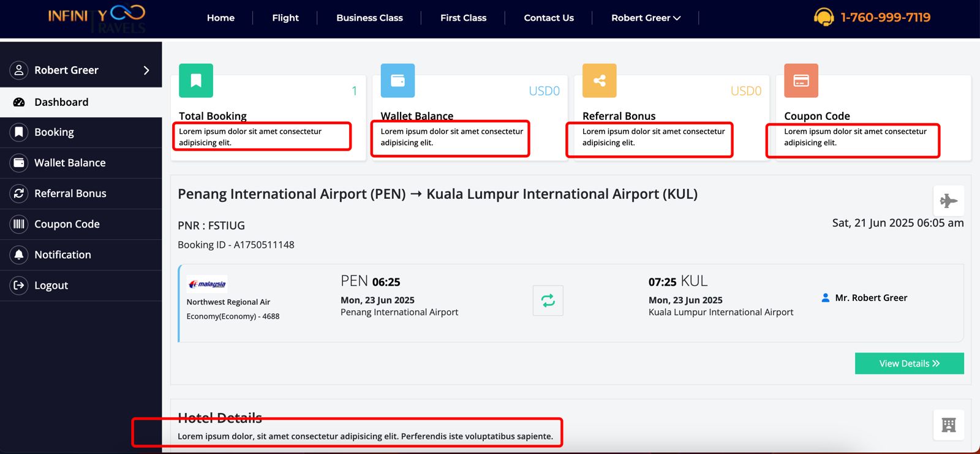The height and width of the screenshot is (454, 980).
Task: Expand Robert Greer profile arrow in sidebar
Action: [146, 70]
